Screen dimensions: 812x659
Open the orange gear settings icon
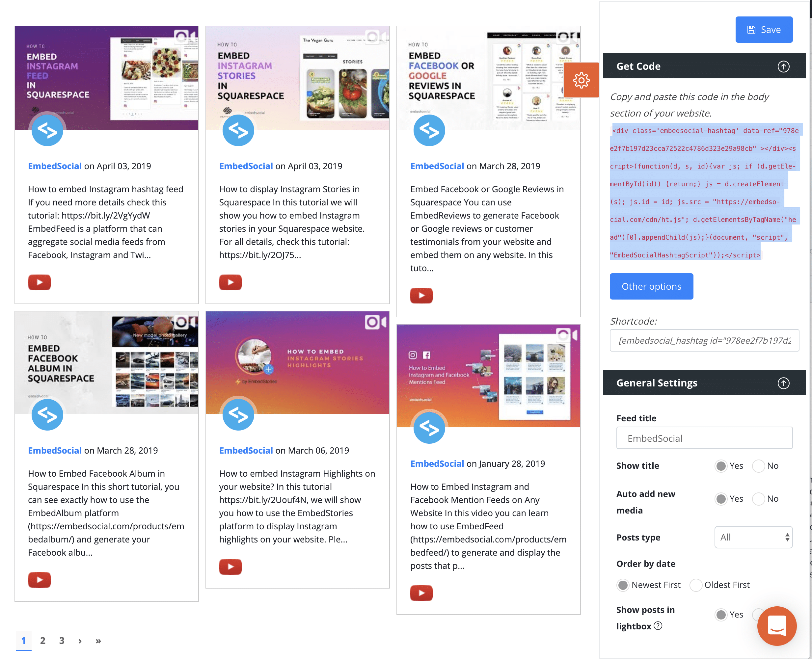coord(581,80)
